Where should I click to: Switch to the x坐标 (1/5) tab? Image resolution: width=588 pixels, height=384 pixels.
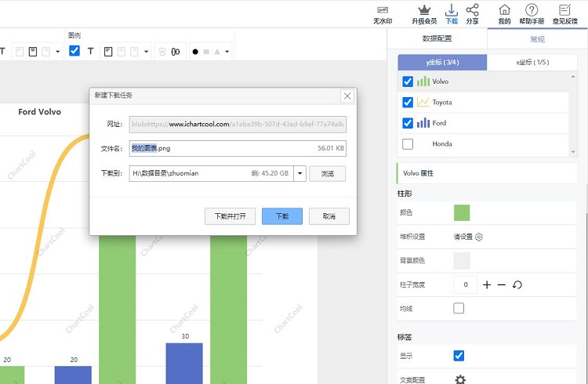pos(532,63)
